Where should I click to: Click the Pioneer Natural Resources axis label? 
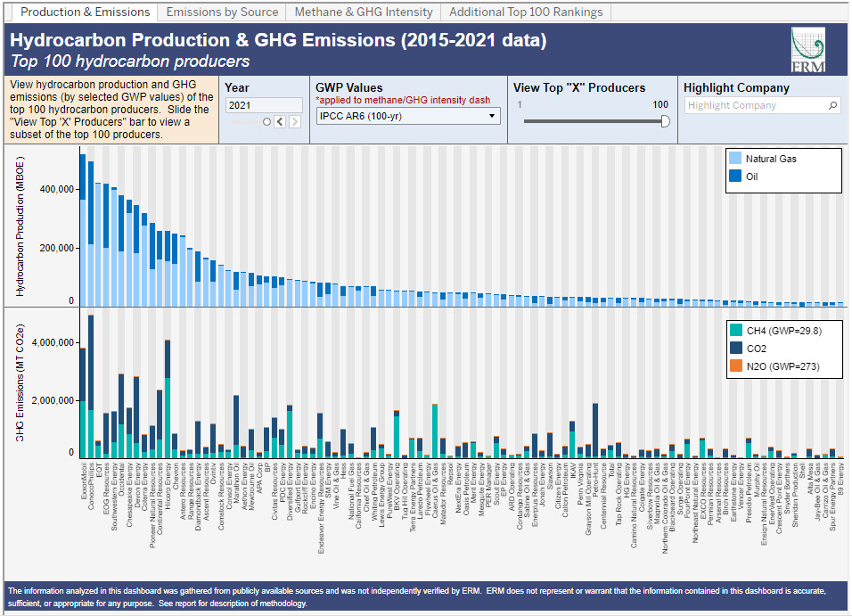[x=152, y=505]
